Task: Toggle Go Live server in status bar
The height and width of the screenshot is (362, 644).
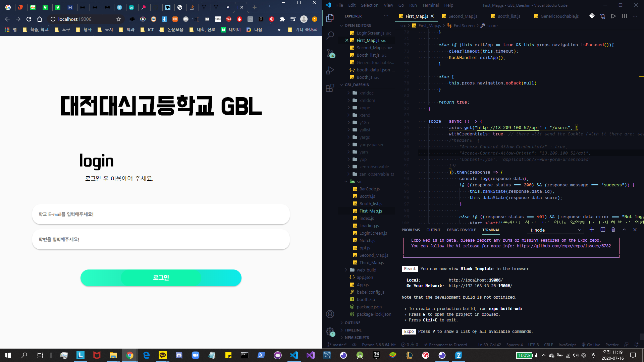Action: click(591, 345)
